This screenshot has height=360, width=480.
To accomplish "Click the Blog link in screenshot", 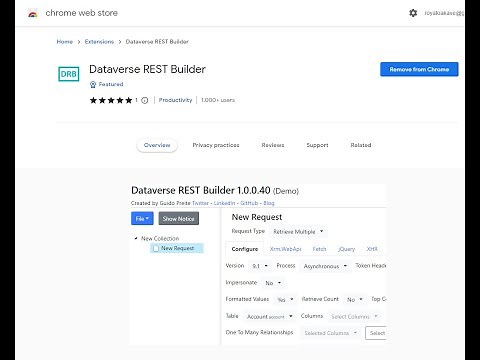I will (x=269, y=203).
